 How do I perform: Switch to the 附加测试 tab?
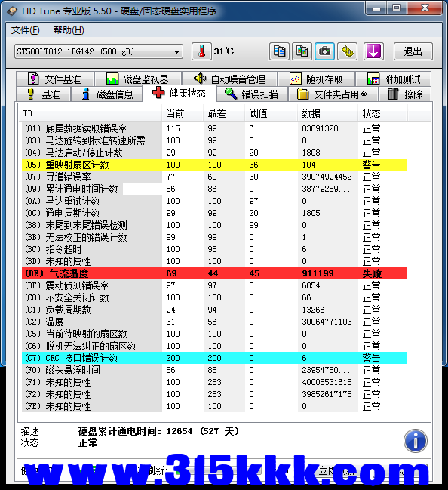(394, 79)
